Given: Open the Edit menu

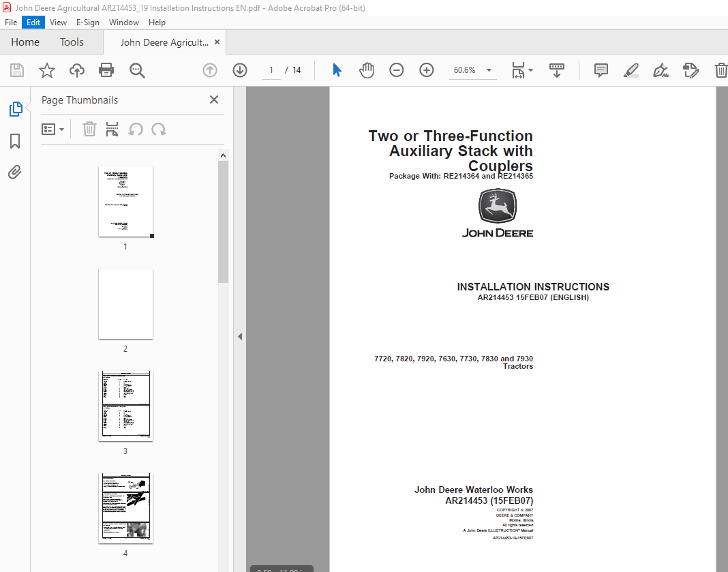Looking at the screenshot, I should [33, 22].
